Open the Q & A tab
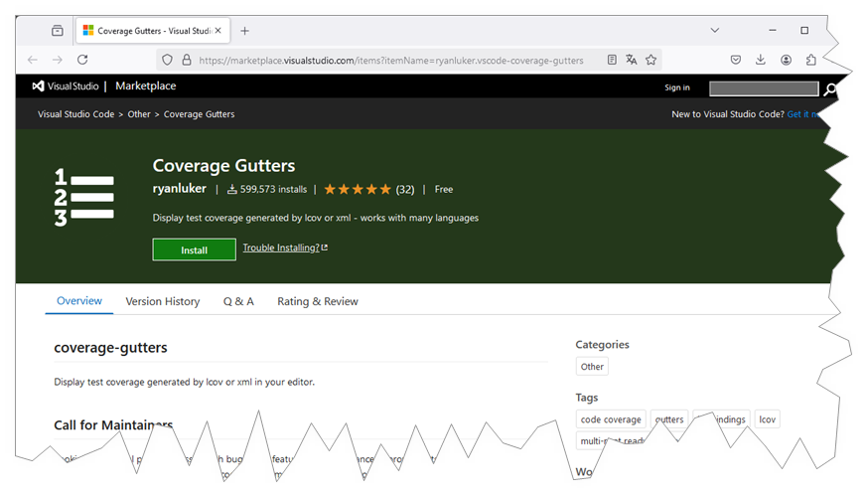This screenshot has width=868, height=498. click(238, 301)
